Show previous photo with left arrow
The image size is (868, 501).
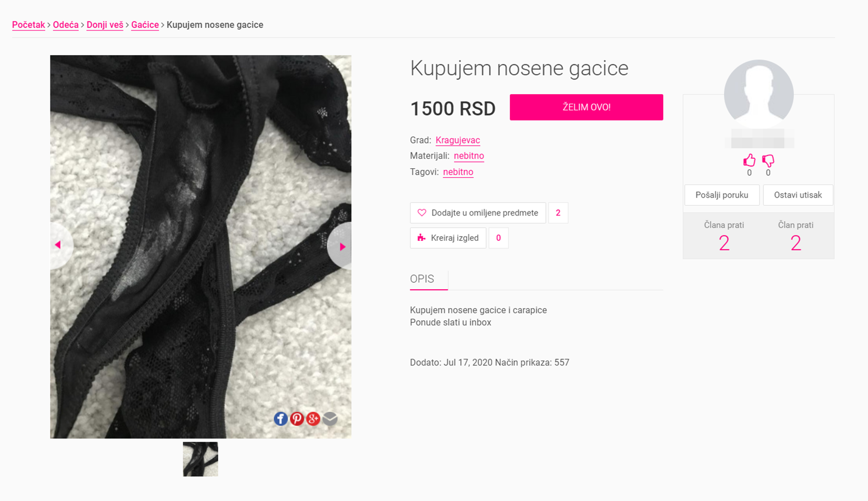[x=60, y=245]
